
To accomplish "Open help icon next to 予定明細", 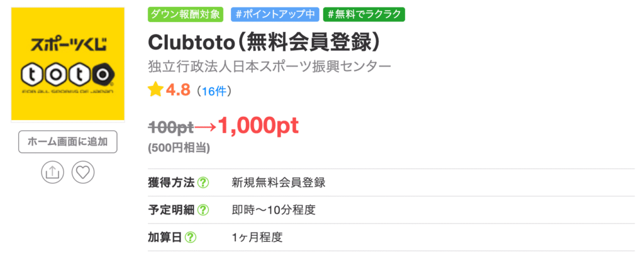I will (x=203, y=210).
